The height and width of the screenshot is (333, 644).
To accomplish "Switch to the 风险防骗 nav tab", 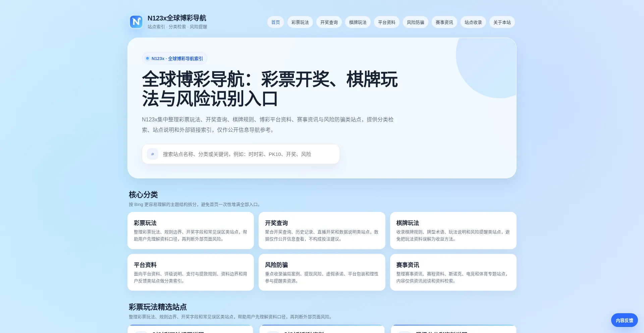I will [416, 22].
